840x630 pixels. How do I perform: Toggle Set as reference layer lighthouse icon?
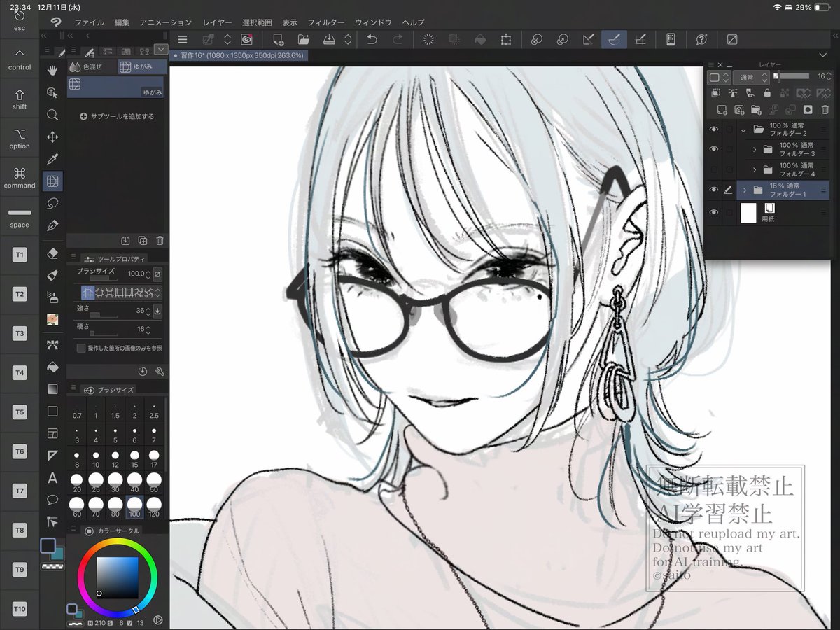733,92
